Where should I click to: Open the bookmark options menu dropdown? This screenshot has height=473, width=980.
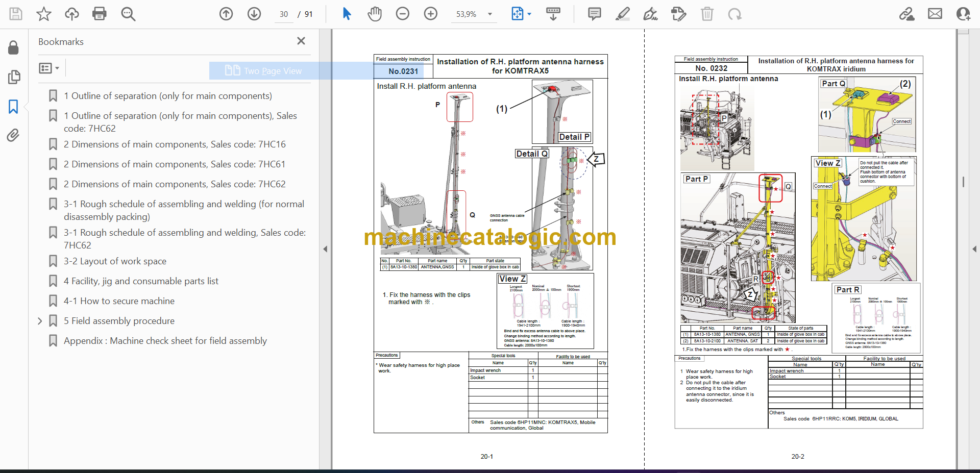pyautogui.click(x=49, y=68)
